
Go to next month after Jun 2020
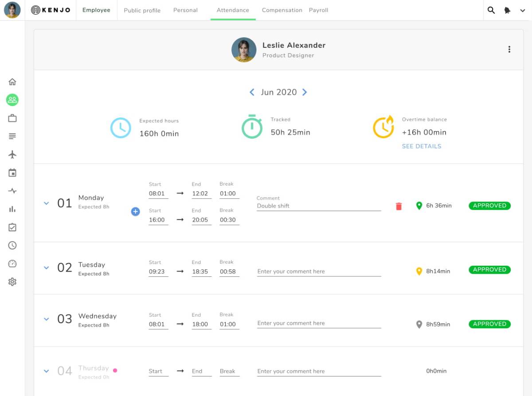click(x=305, y=92)
